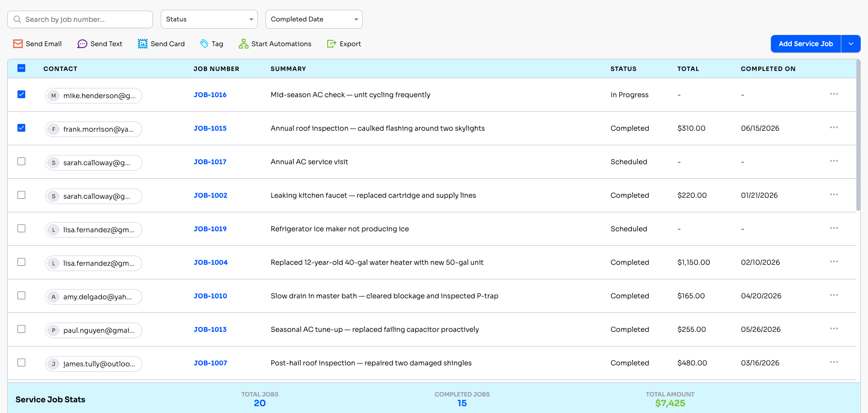The height and width of the screenshot is (413, 868).
Task: Open more options for JOB-1007 row
Action: point(834,362)
